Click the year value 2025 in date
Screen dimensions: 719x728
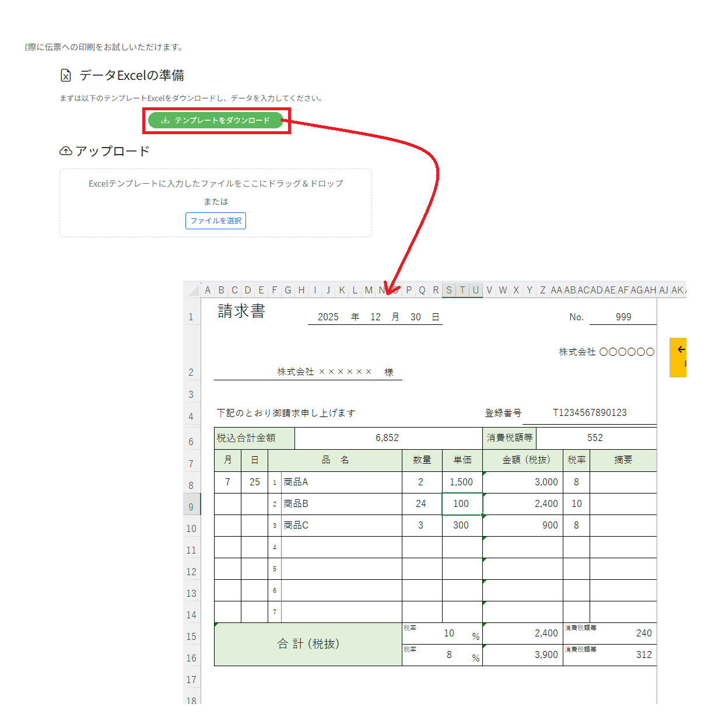(328, 317)
